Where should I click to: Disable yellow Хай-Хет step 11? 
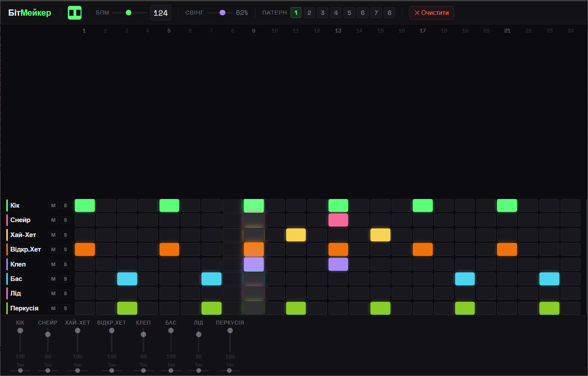click(x=296, y=235)
